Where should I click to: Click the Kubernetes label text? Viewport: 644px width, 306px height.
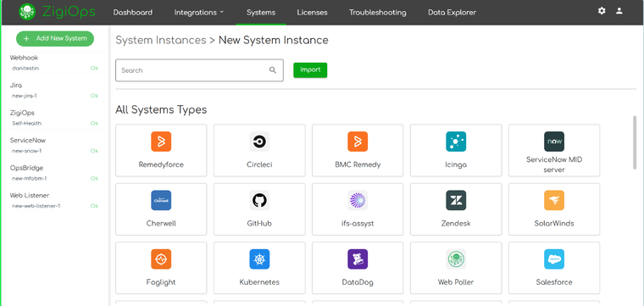tap(259, 282)
